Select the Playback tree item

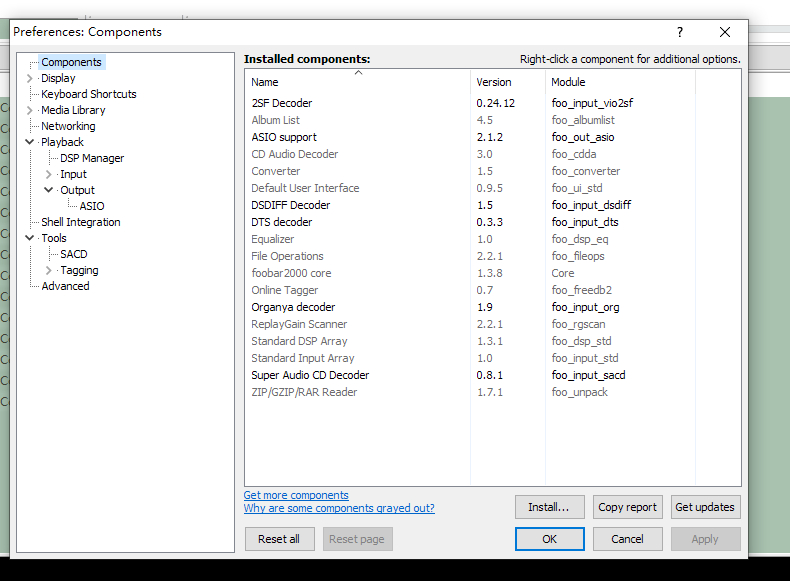(62, 142)
